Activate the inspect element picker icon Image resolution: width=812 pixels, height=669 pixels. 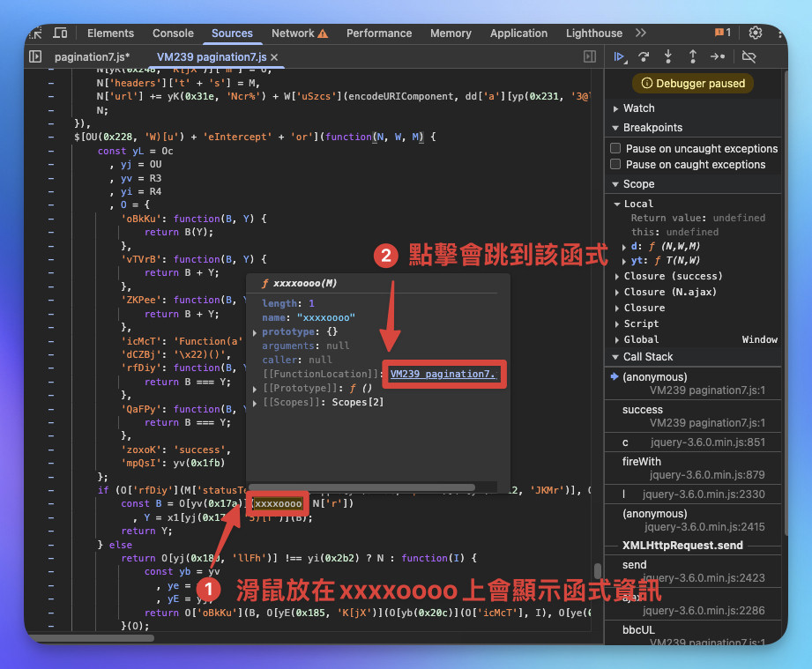click(35, 33)
